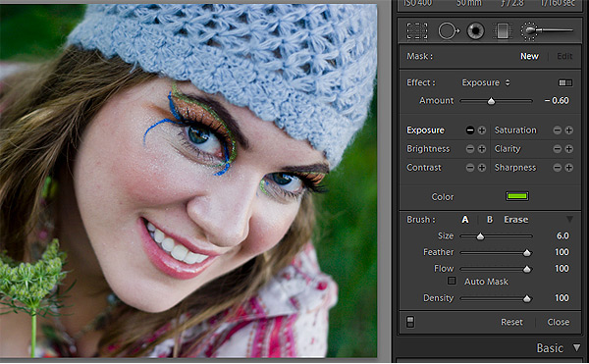589x364 pixels.
Task: Expand the Brush options disclosure triangle
Action: 569,219
